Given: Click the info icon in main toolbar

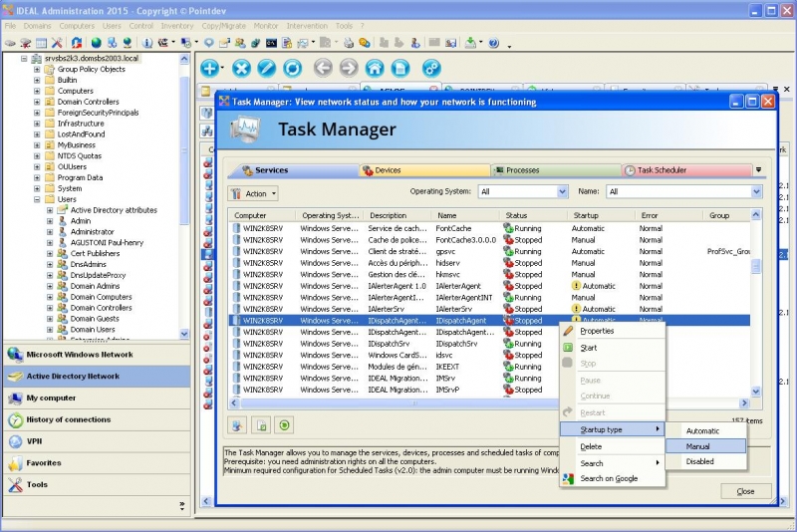Looking at the screenshot, I should (x=147, y=43).
